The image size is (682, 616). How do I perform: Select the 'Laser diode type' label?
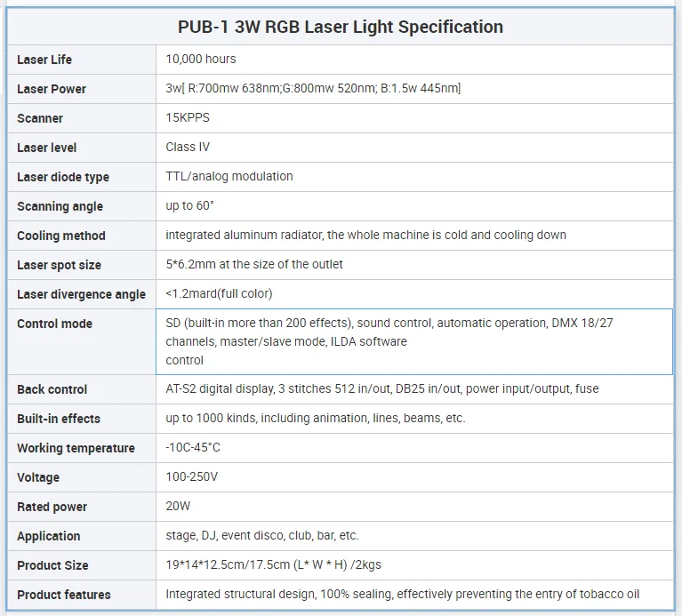[x=63, y=178]
